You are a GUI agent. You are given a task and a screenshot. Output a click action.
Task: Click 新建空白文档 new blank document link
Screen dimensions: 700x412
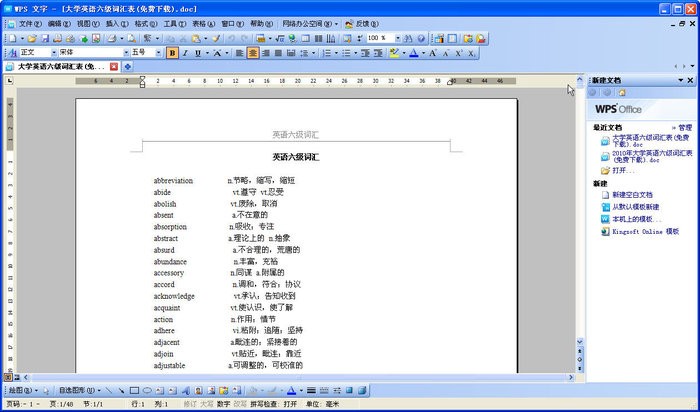coord(632,195)
